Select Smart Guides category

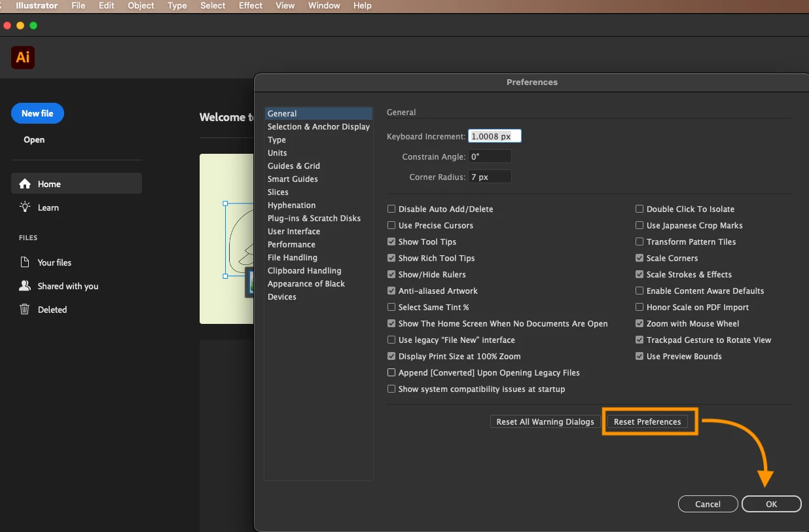pos(318,179)
